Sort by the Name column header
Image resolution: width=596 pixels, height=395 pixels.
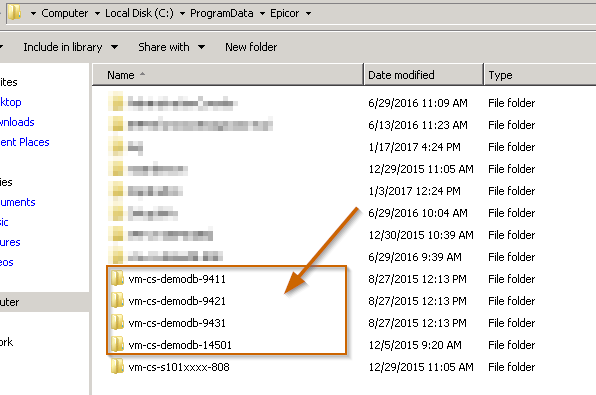pyautogui.click(x=228, y=75)
